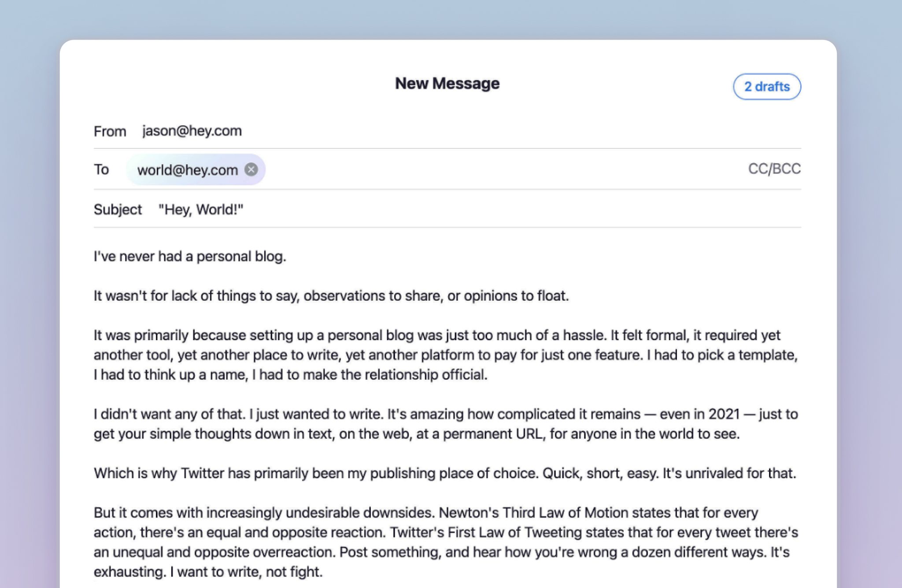
Task: Remove the world@hey.com recipient
Action: click(251, 169)
